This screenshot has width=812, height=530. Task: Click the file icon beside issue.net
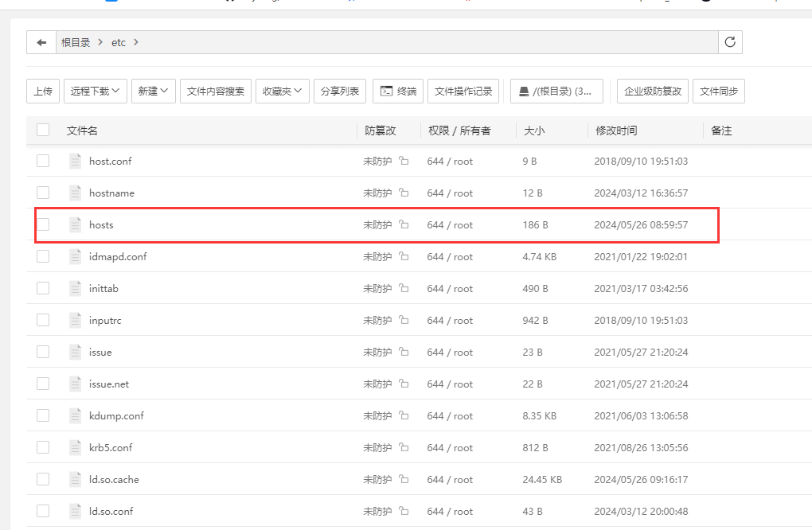click(x=76, y=384)
